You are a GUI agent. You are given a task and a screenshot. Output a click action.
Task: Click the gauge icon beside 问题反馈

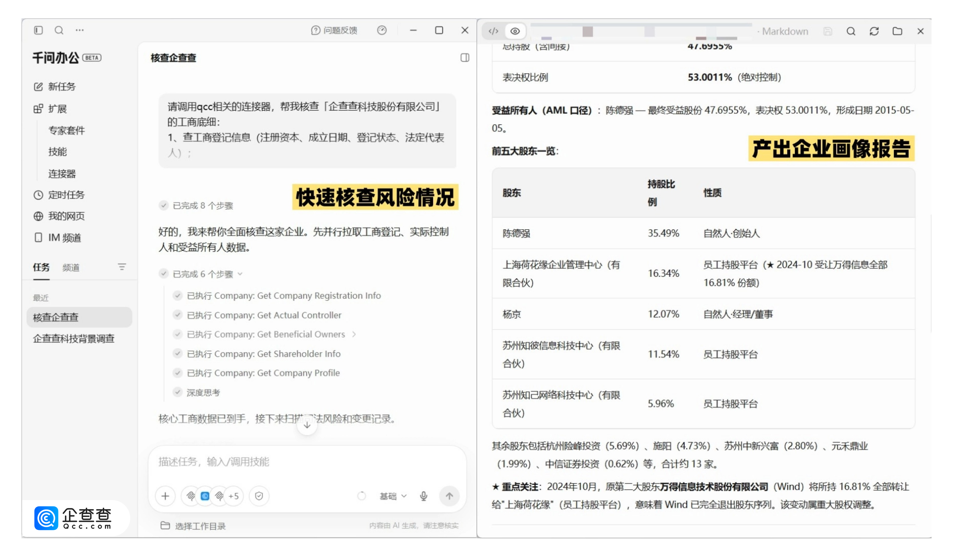click(382, 30)
